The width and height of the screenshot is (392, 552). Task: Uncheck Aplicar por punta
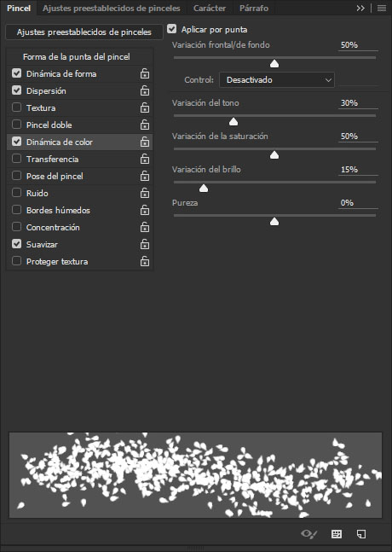[x=171, y=29]
